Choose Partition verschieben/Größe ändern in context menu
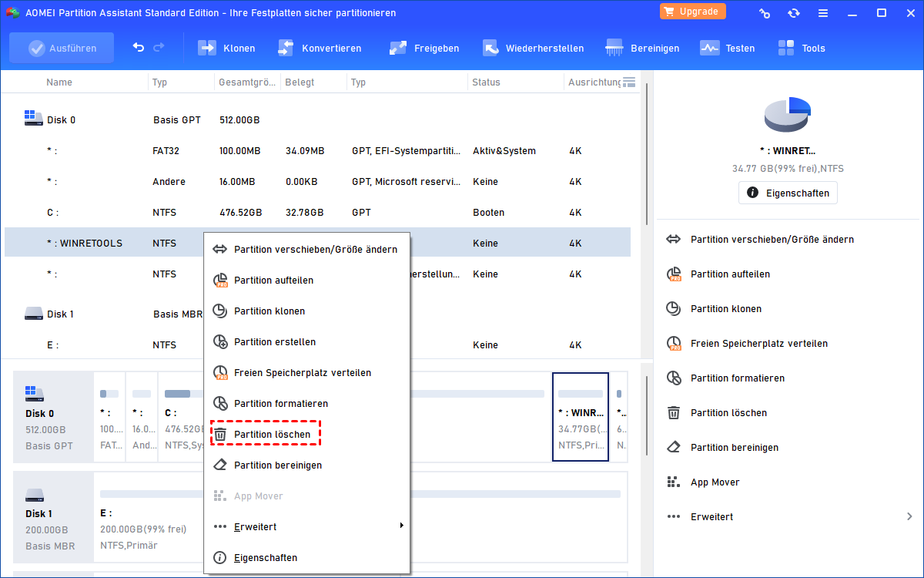The image size is (924, 578). point(306,250)
